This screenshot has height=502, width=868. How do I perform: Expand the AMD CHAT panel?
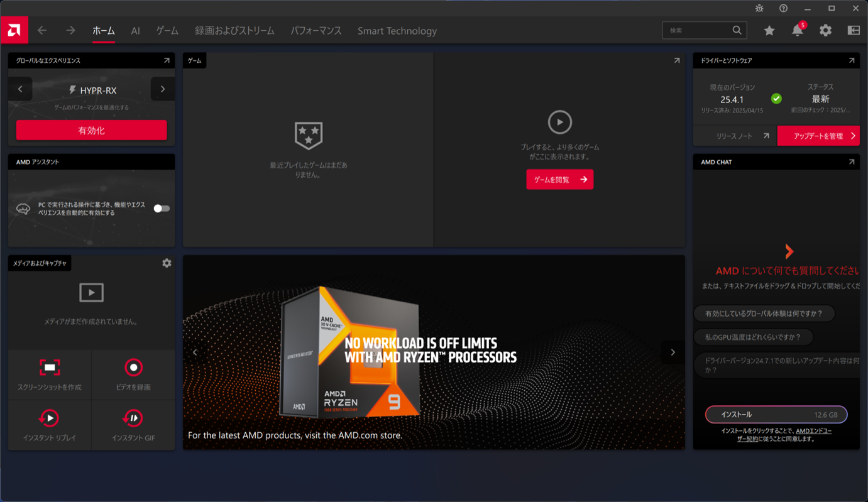pyautogui.click(x=852, y=161)
